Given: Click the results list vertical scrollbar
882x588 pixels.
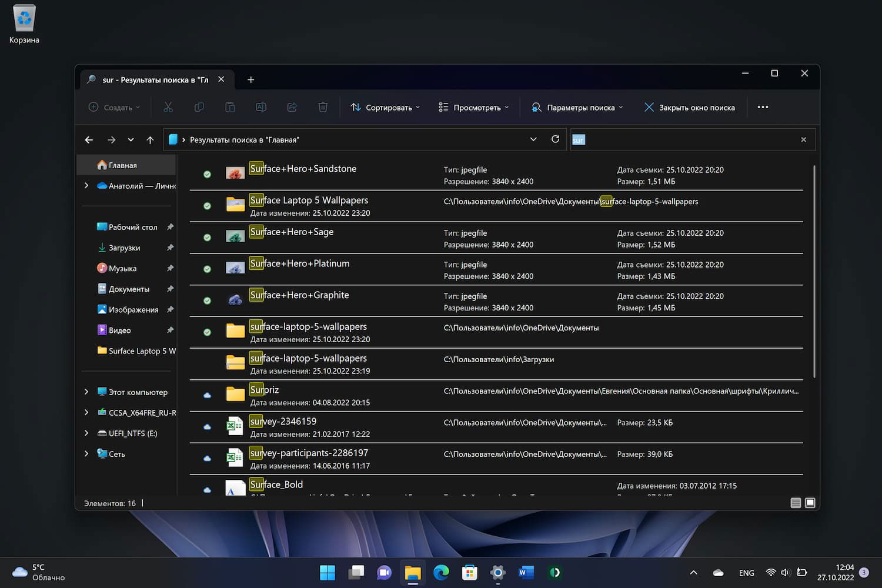Looking at the screenshot, I should pyautogui.click(x=814, y=270).
